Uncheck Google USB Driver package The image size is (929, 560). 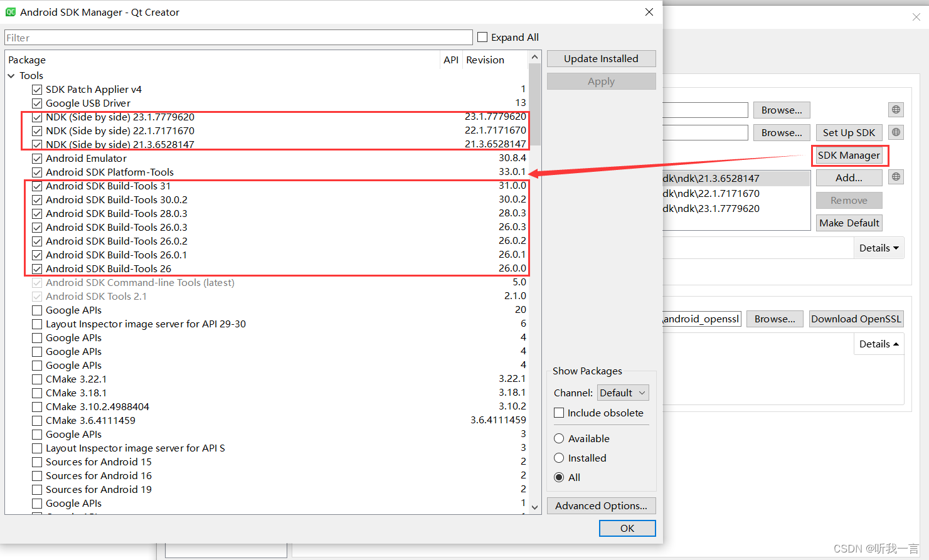pos(36,103)
